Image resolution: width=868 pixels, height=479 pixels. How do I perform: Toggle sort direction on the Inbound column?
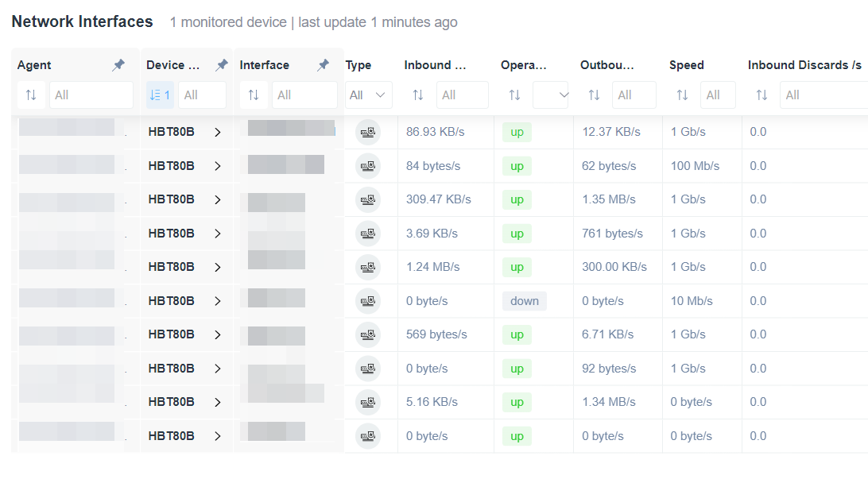pos(417,95)
